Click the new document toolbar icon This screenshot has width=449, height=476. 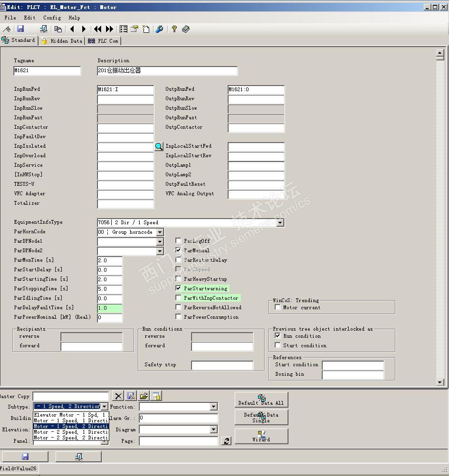146,29
